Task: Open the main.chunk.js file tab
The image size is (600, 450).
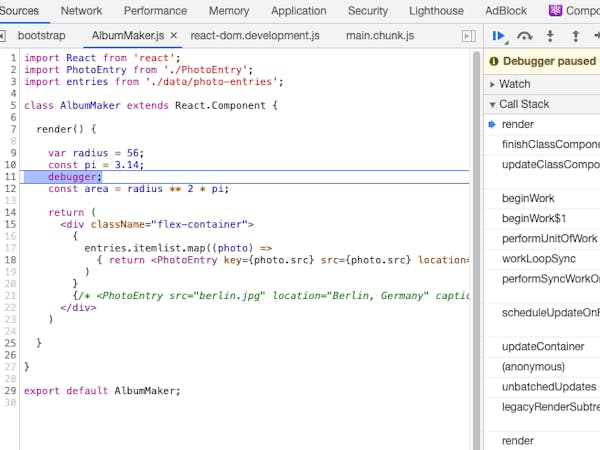Action: (380, 36)
